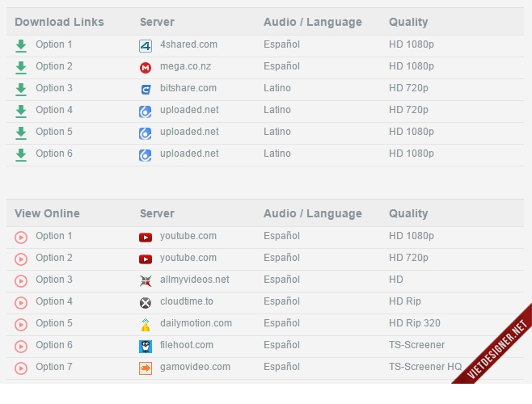Image resolution: width=532 pixels, height=404 pixels.
Task: Select the gamovideo.com server text
Action: (195, 367)
